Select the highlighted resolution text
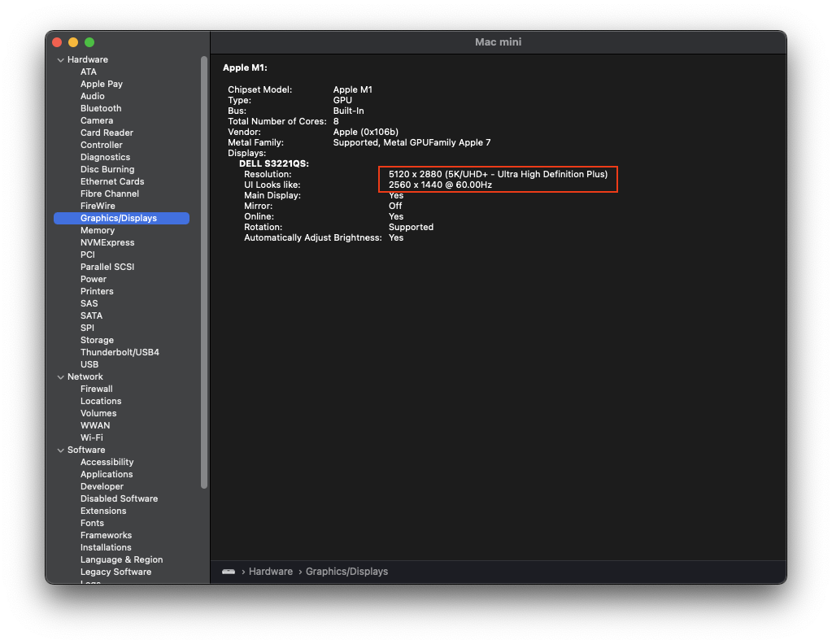832x644 pixels. [498, 179]
